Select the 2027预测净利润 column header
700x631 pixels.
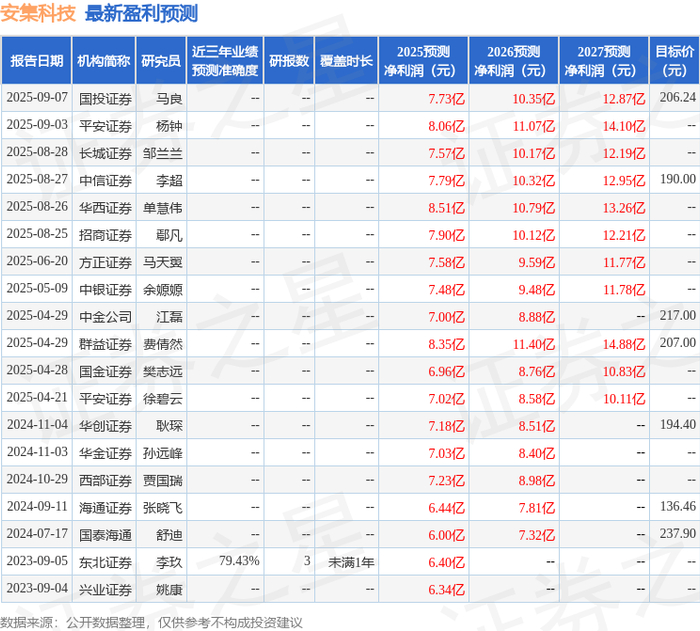tap(604, 61)
